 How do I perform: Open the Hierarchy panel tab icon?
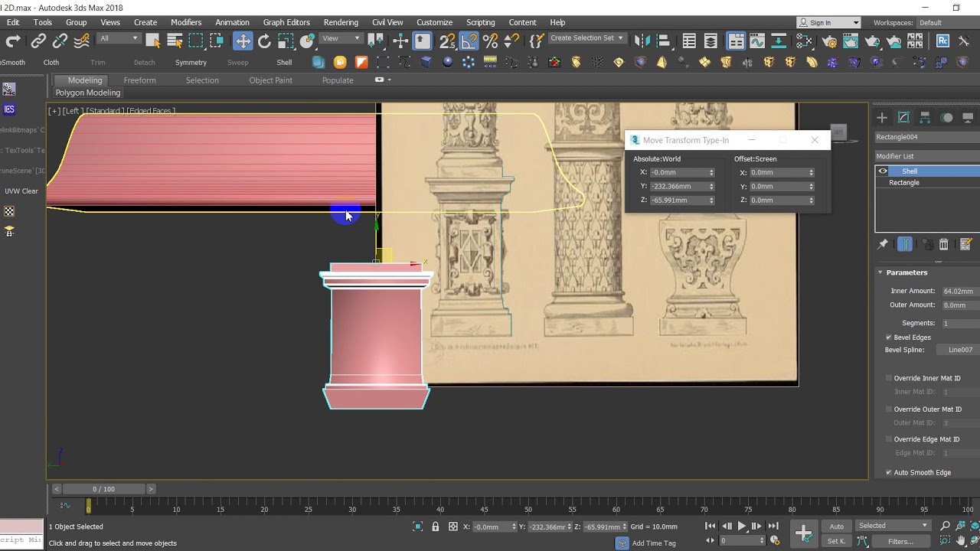pyautogui.click(x=925, y=117)
